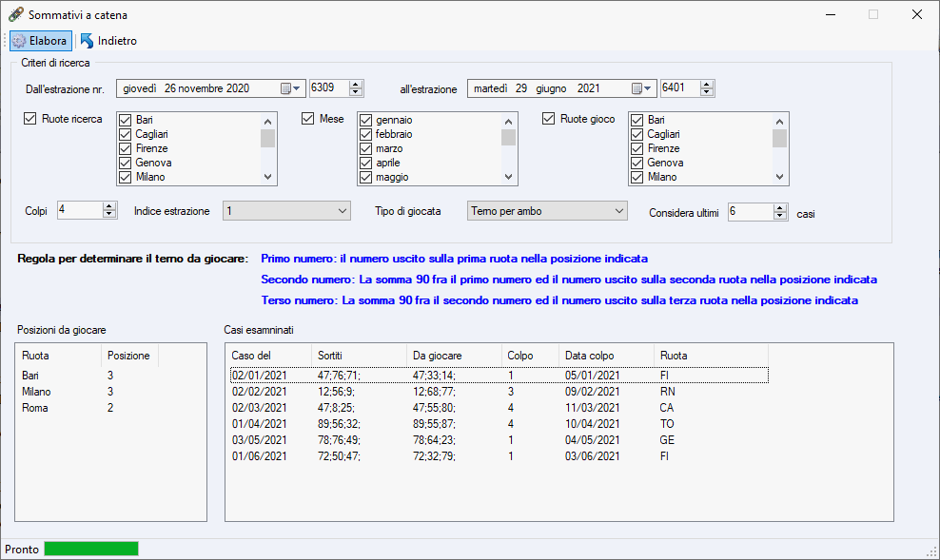Click down arrow of Ruote ricerca list scrollbar
The height and width of the screenshot is (560, 940).
268,177
